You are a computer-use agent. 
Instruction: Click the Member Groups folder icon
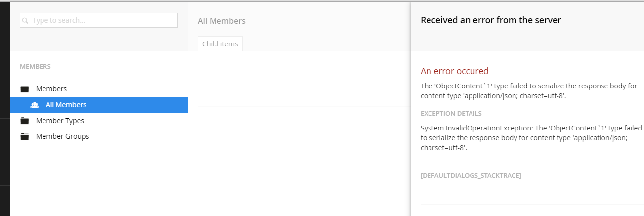pos(25,136)
